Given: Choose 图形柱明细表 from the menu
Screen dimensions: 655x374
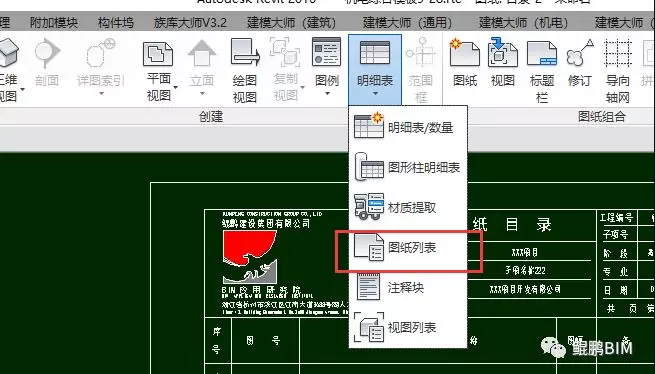Looking at the screenshot, I should tap(408, 167).
